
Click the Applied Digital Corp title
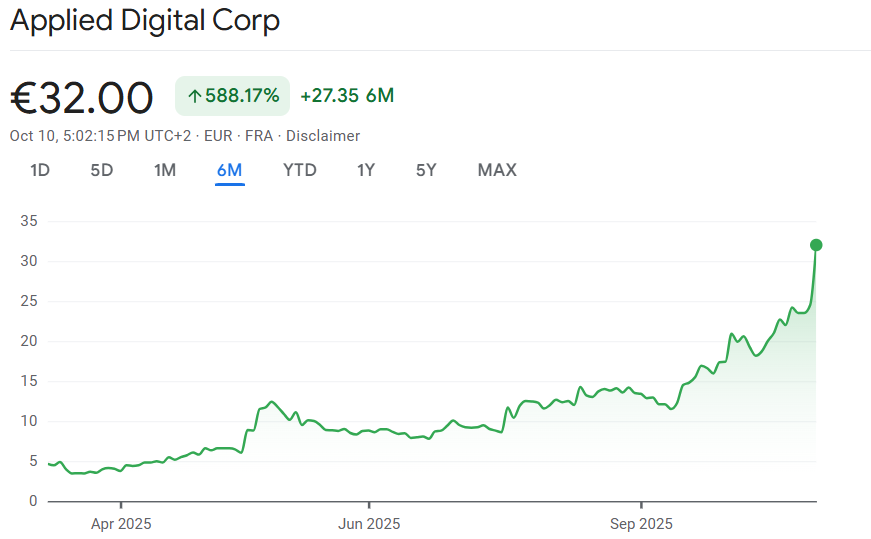coord(145,21)
